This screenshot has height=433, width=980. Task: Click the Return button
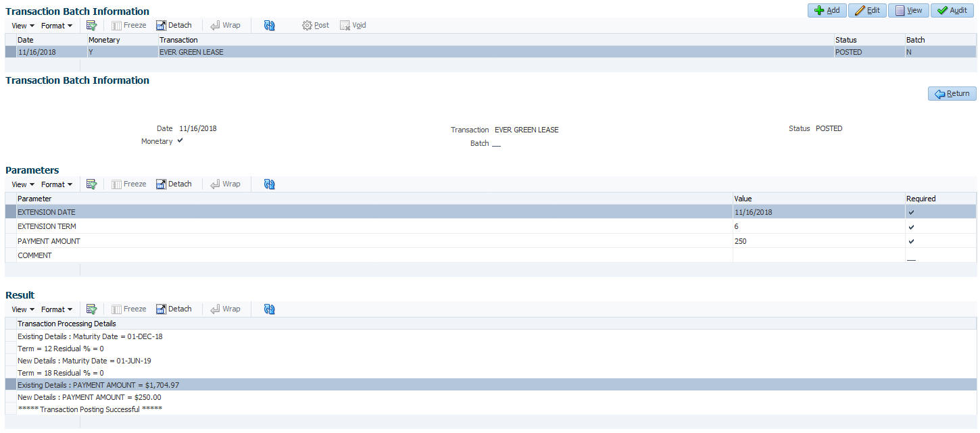pyautogui.click(x=952, y=94)
